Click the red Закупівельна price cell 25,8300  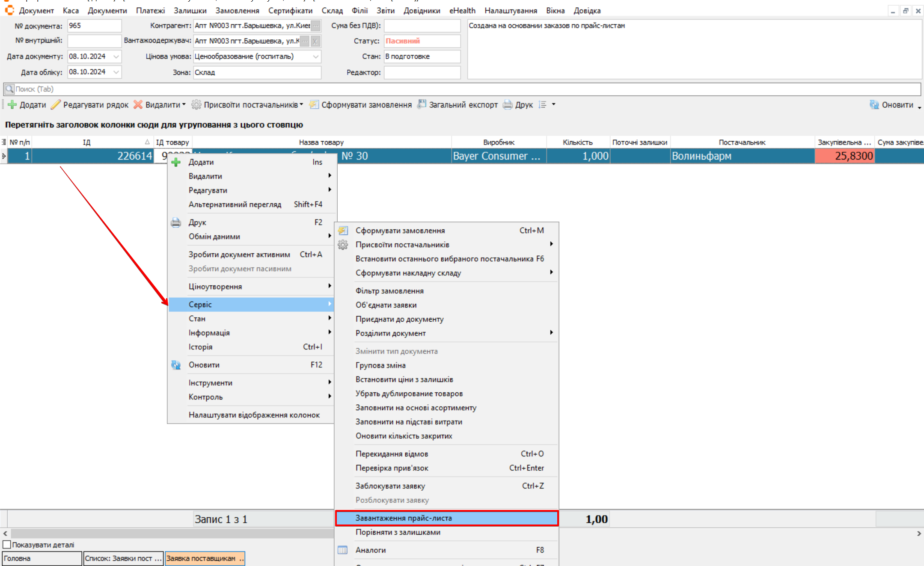click(844, 156)
